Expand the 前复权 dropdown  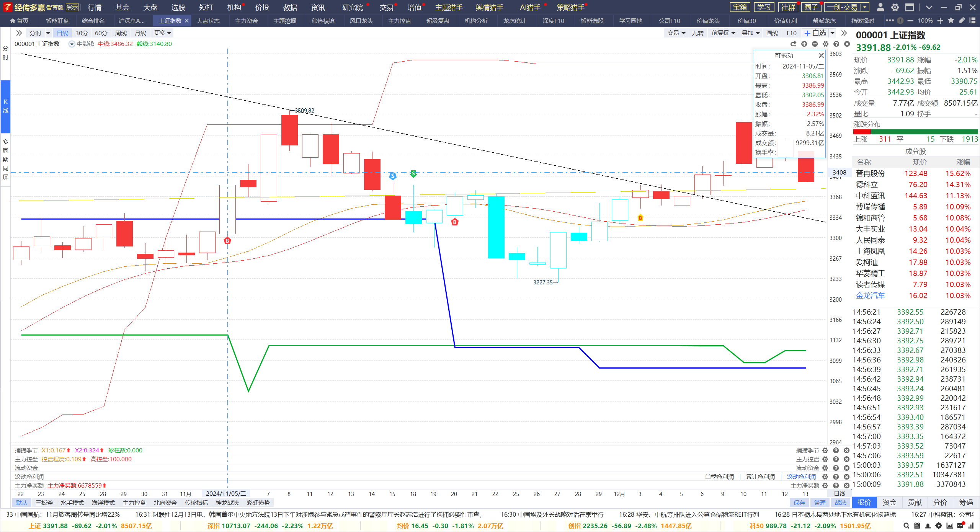pyautogui.click(x=723, y=33)
